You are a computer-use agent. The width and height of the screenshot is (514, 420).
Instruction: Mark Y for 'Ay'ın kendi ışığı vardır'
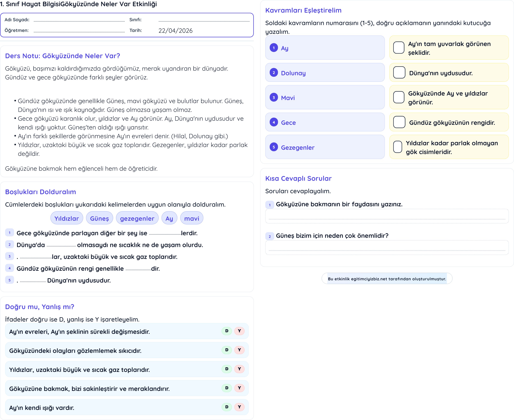tap(239, 407)
